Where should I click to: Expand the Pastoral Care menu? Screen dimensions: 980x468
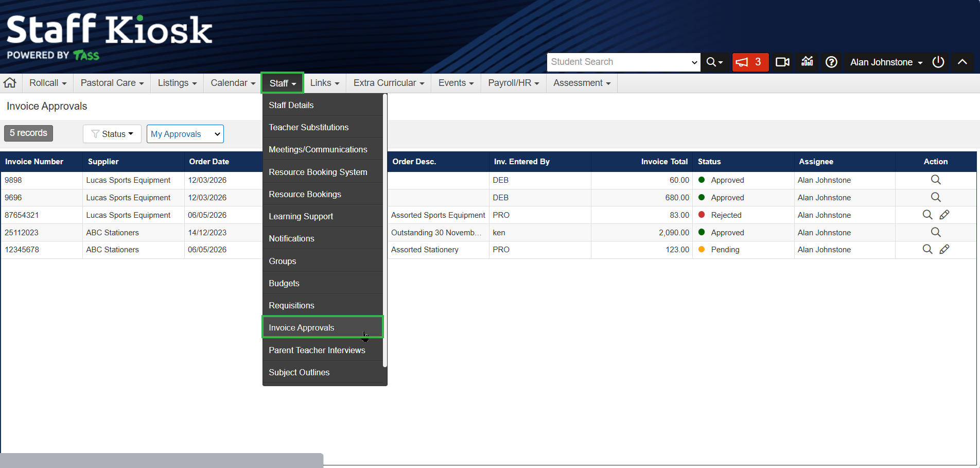point(112,83)
